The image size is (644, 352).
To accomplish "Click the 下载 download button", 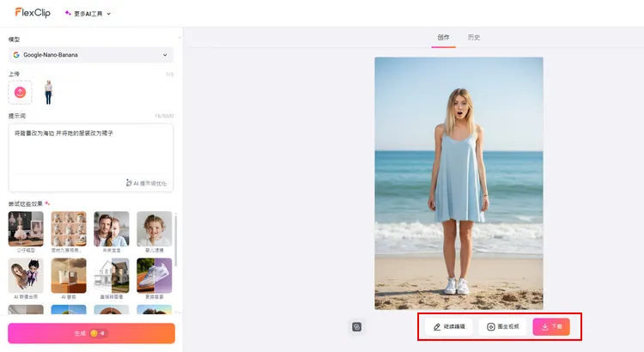I will 551,327.
